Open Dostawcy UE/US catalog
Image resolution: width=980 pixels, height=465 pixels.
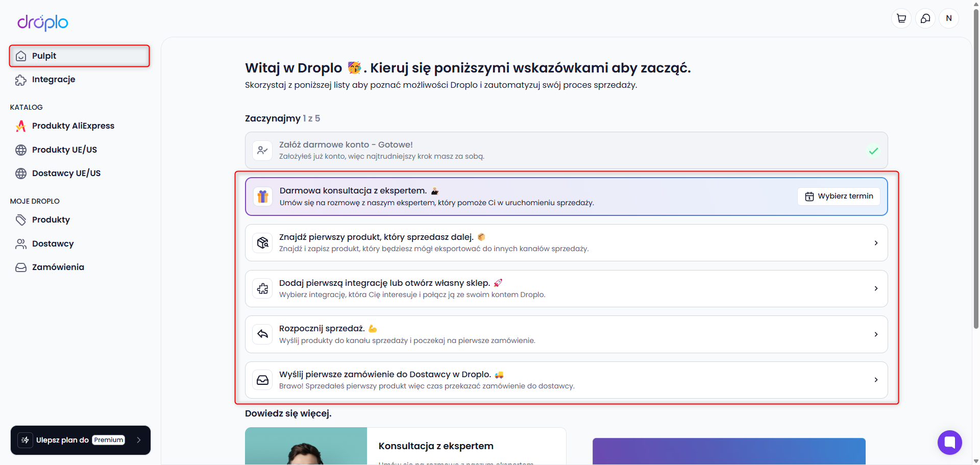tap(80, 174)
